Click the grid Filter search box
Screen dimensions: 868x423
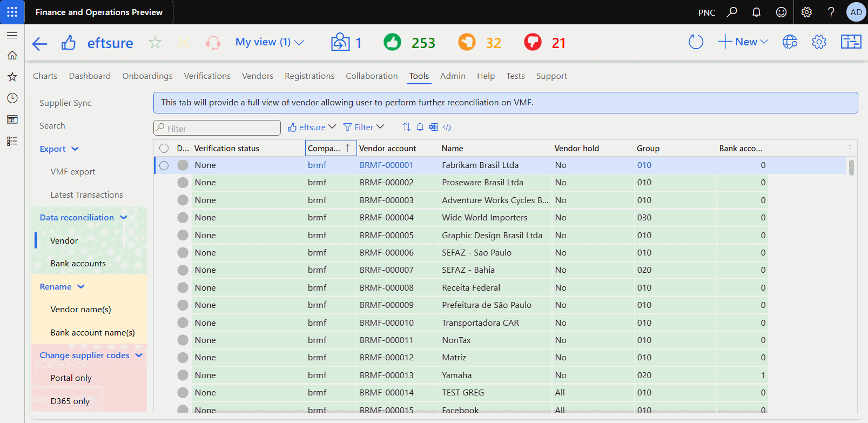pos(217,128)
